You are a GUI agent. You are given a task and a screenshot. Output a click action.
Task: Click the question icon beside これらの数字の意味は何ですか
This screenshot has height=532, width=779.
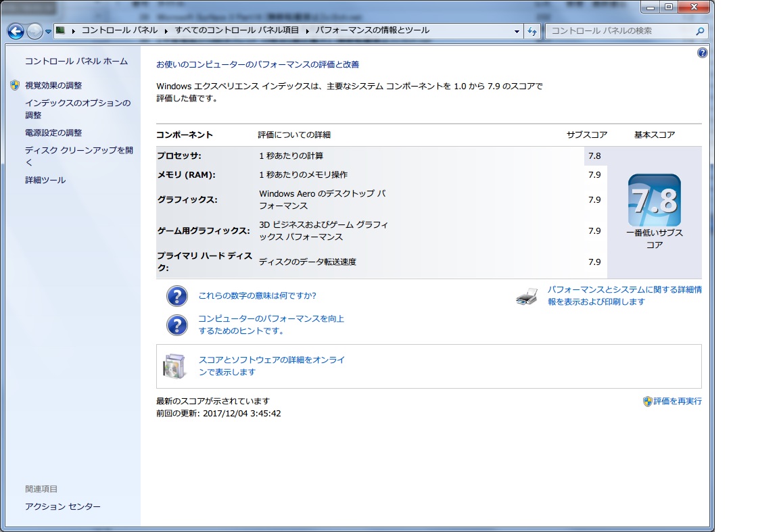click(177, 296)
